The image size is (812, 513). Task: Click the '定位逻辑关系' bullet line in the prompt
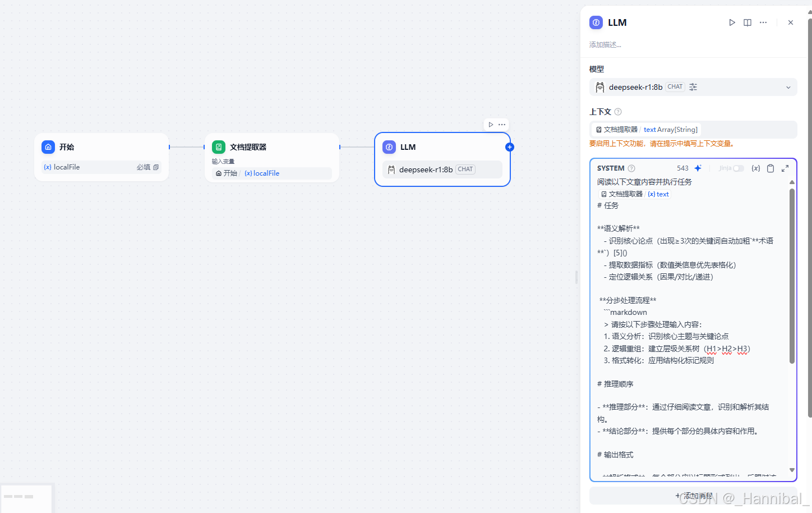(x=659, y=277)
